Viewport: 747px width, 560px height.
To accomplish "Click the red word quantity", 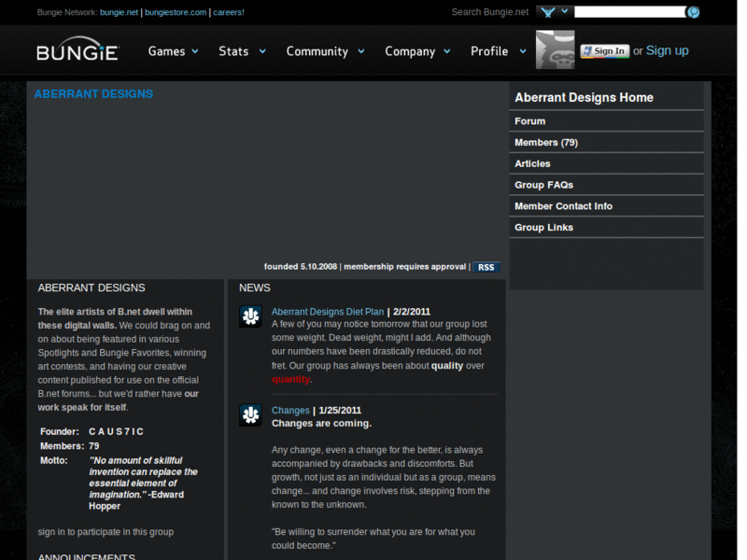I will pyautogui.click(x=290, y=380).
